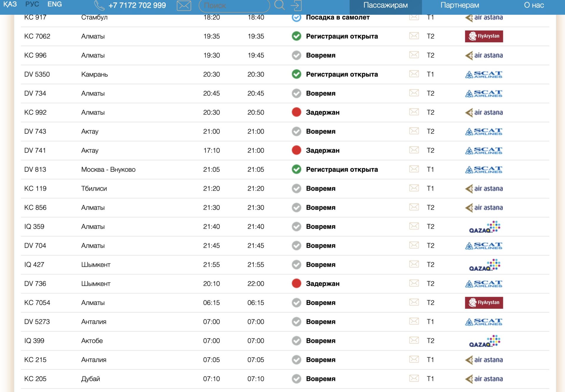Click envelope icon for flight DV 5273
Screen dimensions: 565x392
(x=414, y=321)
